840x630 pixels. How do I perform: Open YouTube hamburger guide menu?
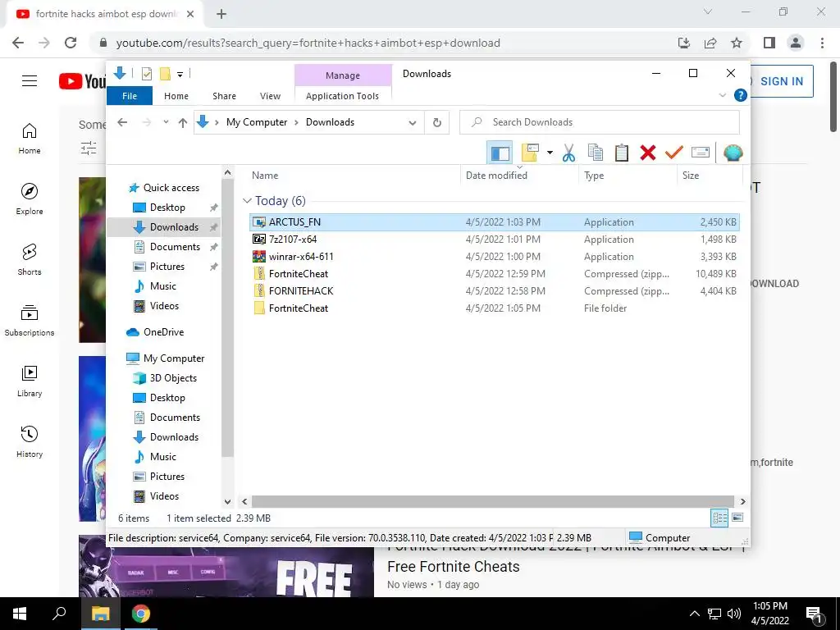pos(30,81)
